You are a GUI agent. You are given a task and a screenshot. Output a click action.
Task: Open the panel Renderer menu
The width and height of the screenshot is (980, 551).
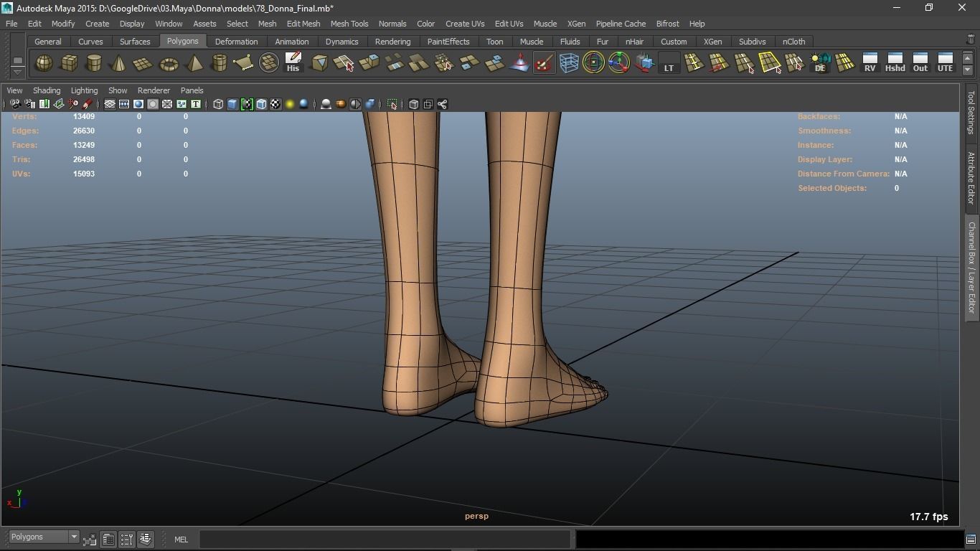(x=154, y=90)
